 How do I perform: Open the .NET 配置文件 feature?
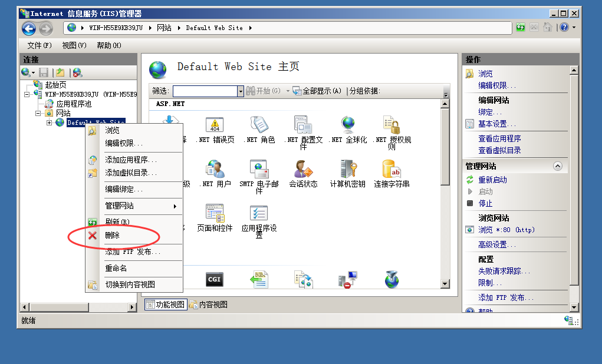click(303, 127)
